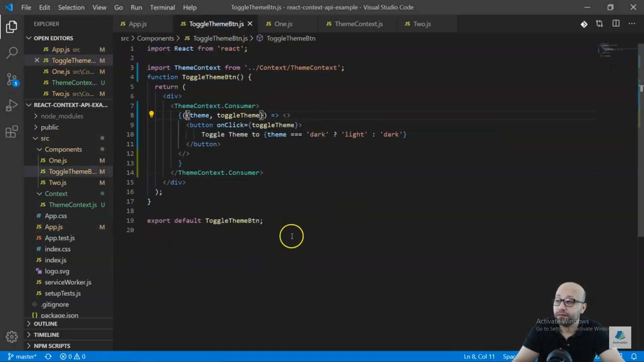This screenshot has width=644, height=362.
Task: Close ToggleTheme entry in Open Editors
Action: pos(37,60)
